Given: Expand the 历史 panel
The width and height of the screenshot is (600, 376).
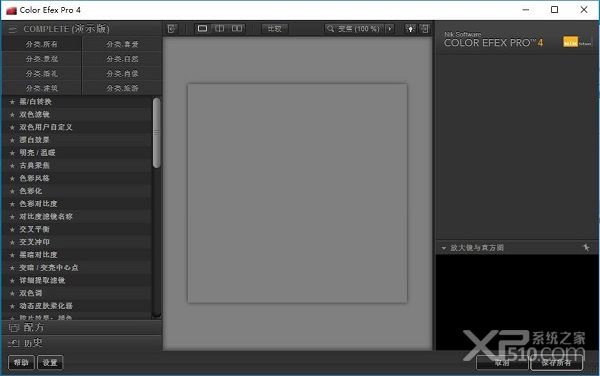Looking at the screenshot, I should coord(82,343).
